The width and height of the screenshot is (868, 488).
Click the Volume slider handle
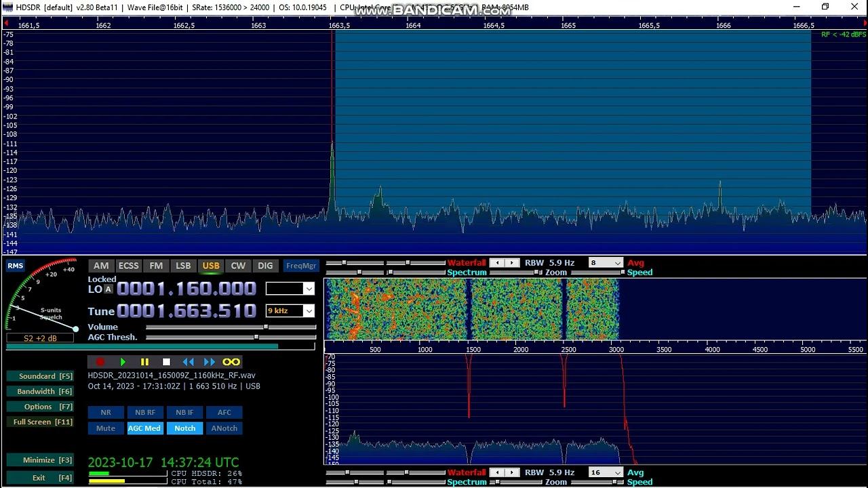pyautogui.click(x=266, y=327)
